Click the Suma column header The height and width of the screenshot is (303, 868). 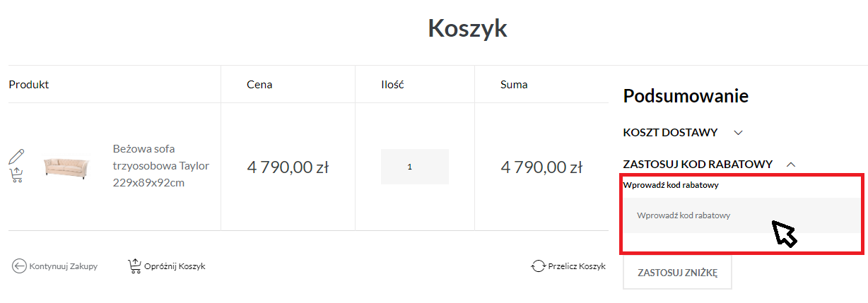[514, 85]
